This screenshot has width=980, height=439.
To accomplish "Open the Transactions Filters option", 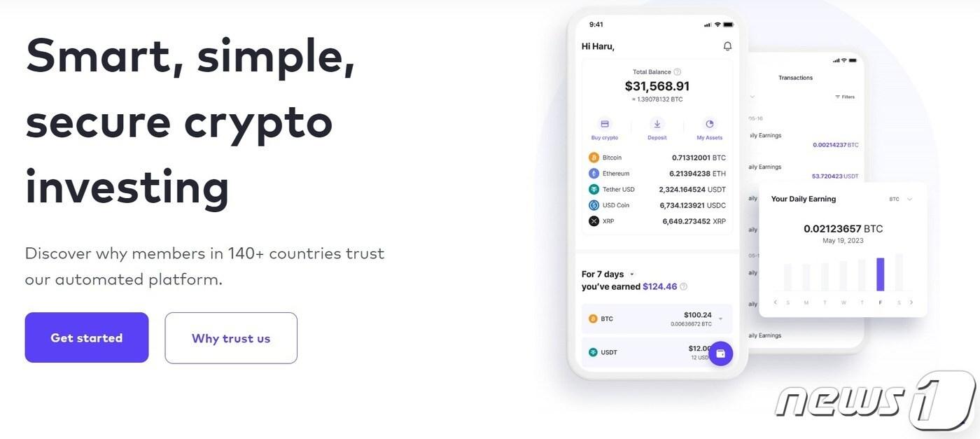I will coord(845,97).
